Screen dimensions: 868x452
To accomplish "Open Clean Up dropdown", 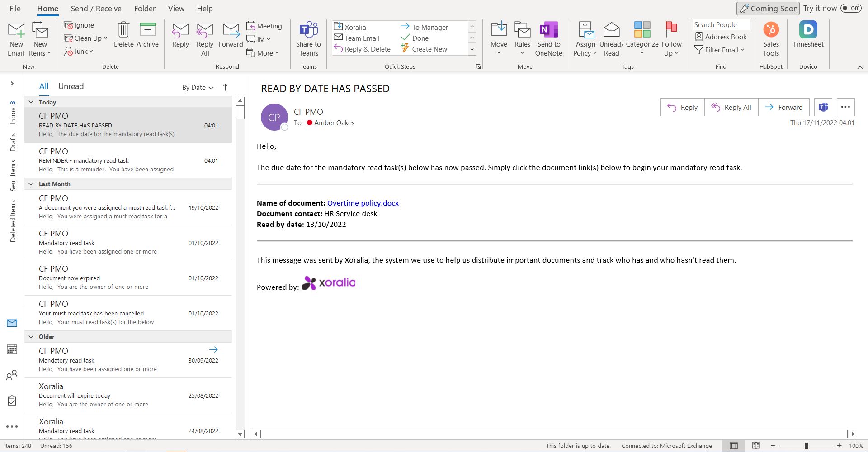I will point(85,38).
